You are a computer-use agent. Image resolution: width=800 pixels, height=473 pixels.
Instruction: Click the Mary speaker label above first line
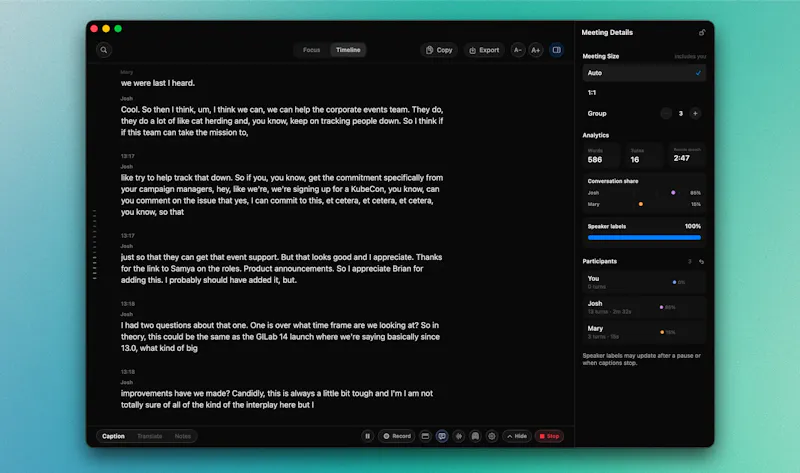[127, 72]
